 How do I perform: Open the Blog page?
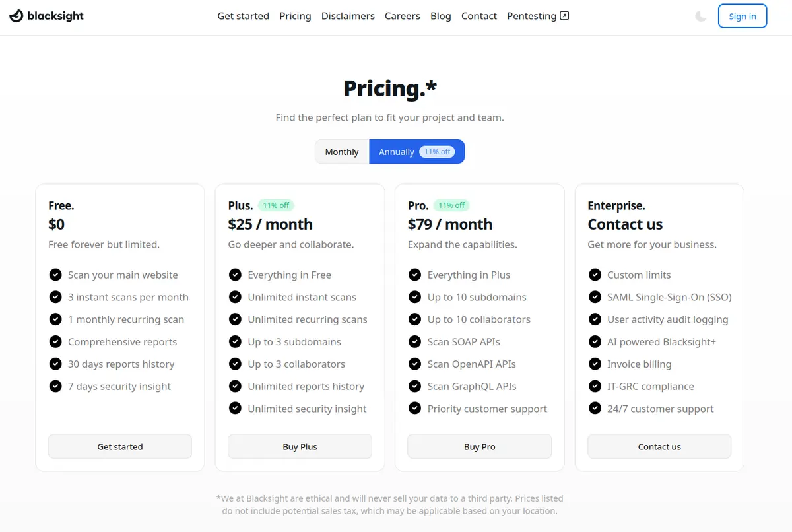440,16
